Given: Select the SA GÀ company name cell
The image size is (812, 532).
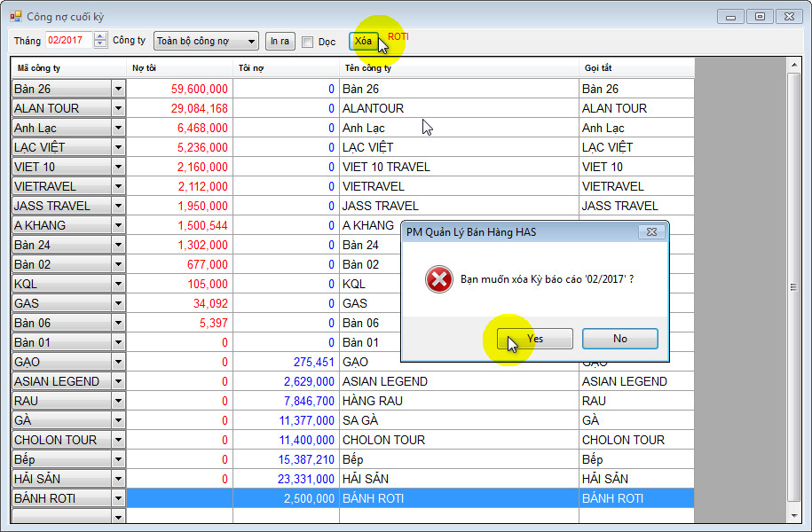Looking at the screenshot, I should [x=459, y=420].
